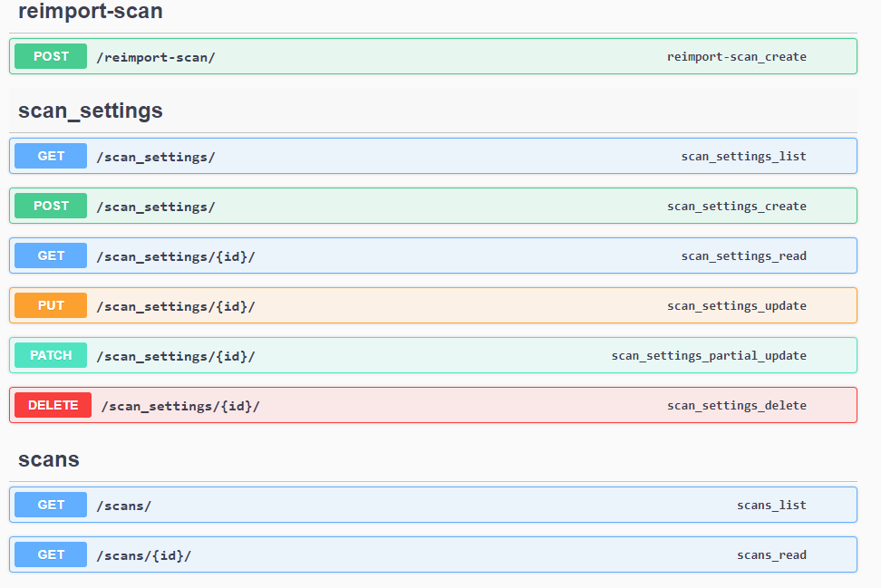
Task: Expand the DELETE /scan_settings/{id}/ endpoint path
Action: click(x=180, y=406)
